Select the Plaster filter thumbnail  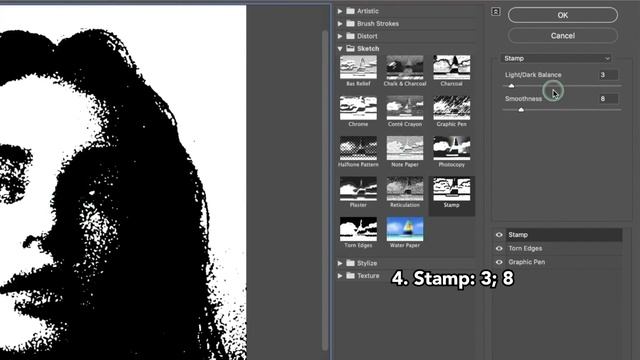pyautogui.click(x=358, y=189)
